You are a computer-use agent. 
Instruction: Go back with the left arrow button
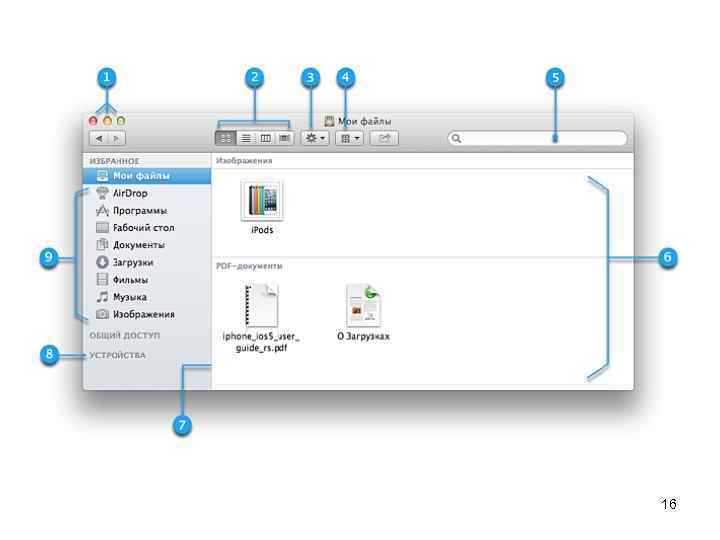pyautogui.click(x=98, y=138)
